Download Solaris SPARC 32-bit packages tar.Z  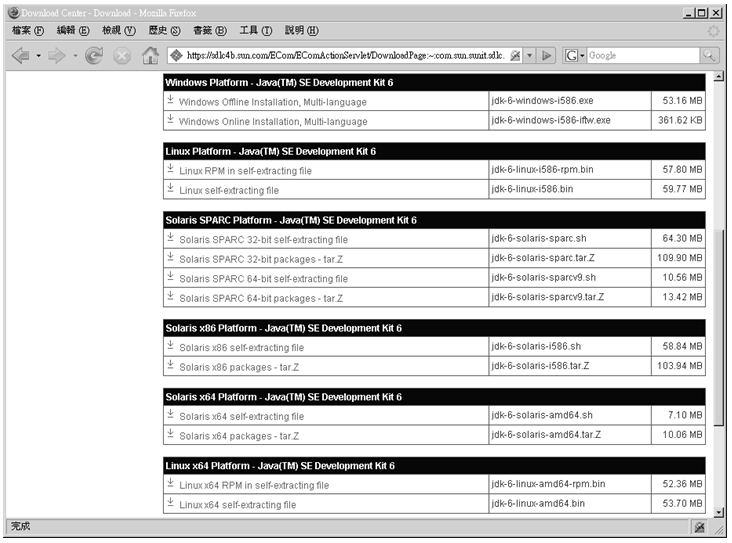point(261,259)
